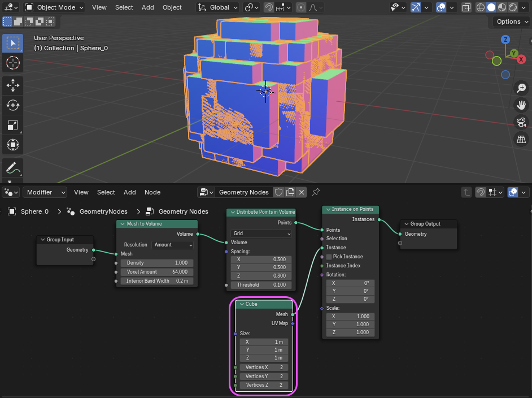Collapse the Cube node

coord(242,304)
